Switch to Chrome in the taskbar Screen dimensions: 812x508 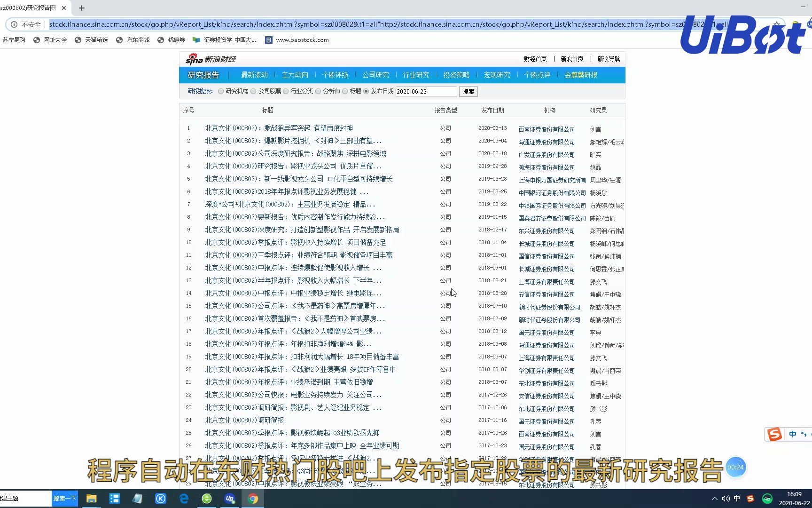[x=253, y=499]
